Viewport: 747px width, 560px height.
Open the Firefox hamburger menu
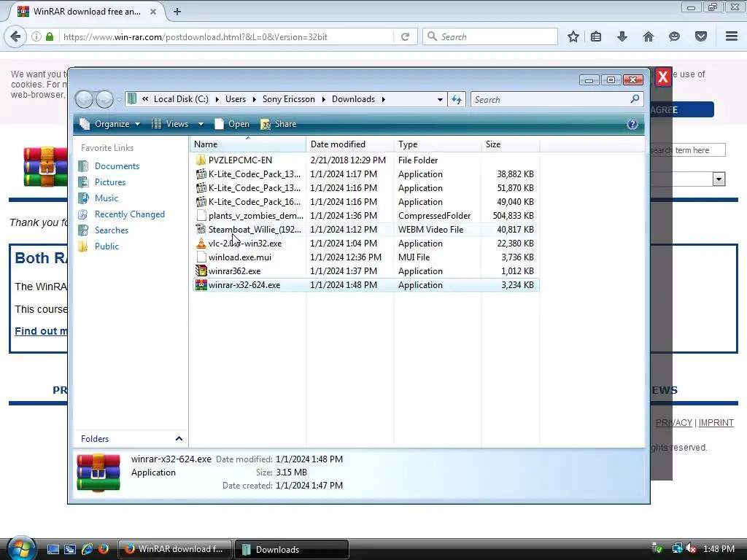732,36
